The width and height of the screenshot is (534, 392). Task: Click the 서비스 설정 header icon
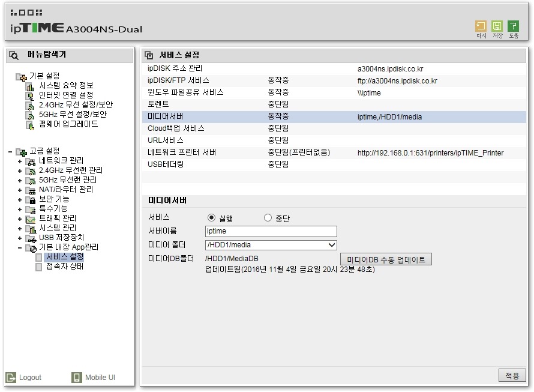pos(149,55)
